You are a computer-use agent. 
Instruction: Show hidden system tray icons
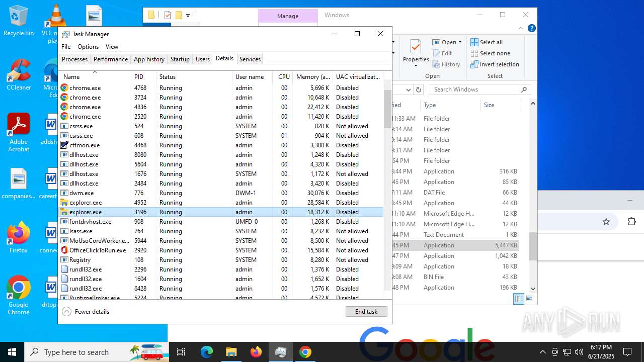pyautogui.click(x=542, y=352)
